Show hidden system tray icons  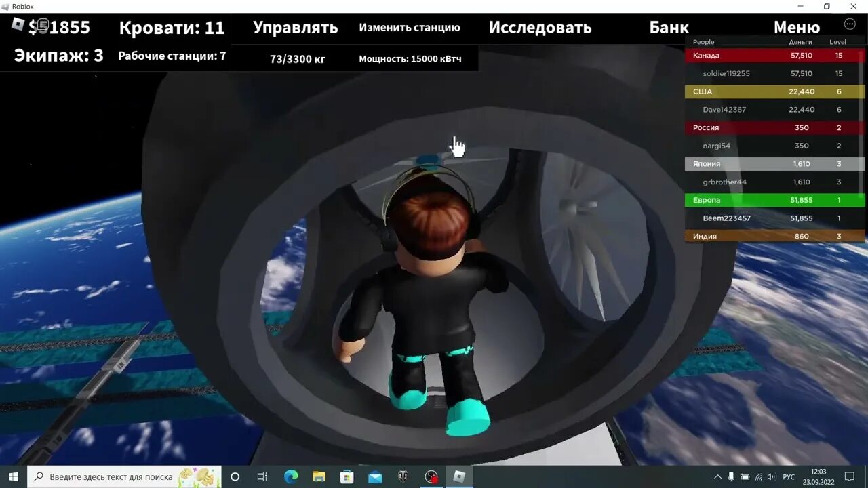[x=717, y=476]
